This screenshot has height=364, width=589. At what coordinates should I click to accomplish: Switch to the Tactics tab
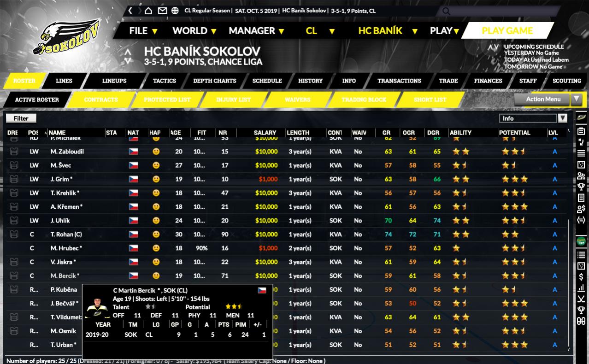[x=165, y=81]
